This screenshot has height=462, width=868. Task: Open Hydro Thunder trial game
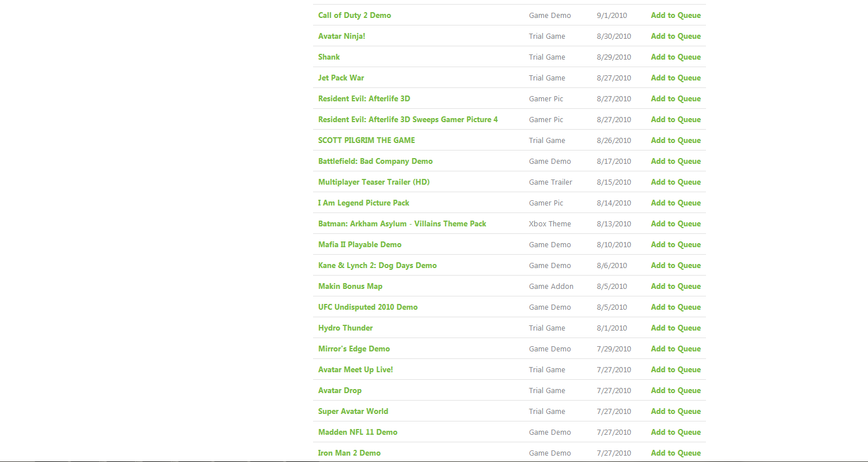tap(345, 328)
